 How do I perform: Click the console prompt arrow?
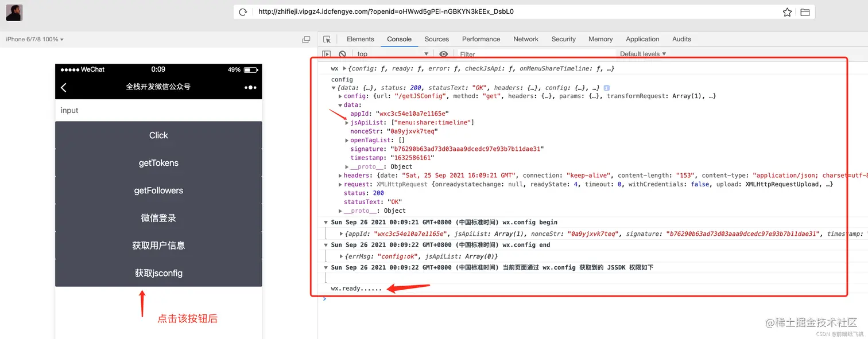click(x=324, y=298)
